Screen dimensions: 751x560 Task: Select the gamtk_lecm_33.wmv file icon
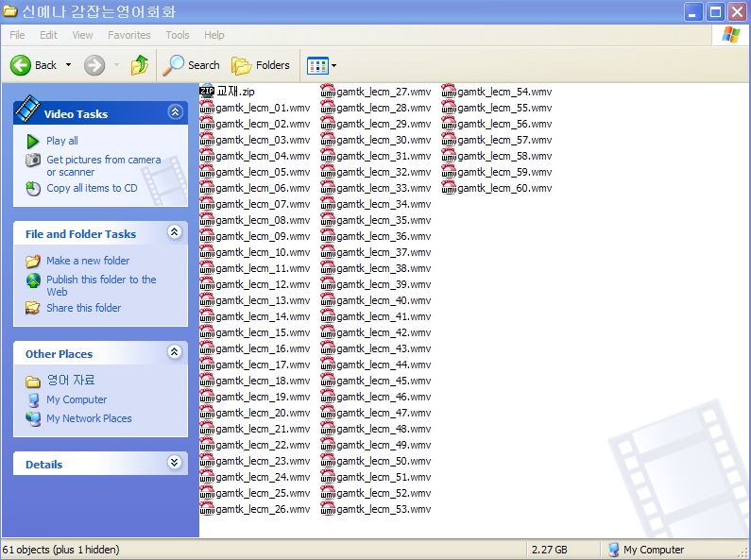point(328,188)
